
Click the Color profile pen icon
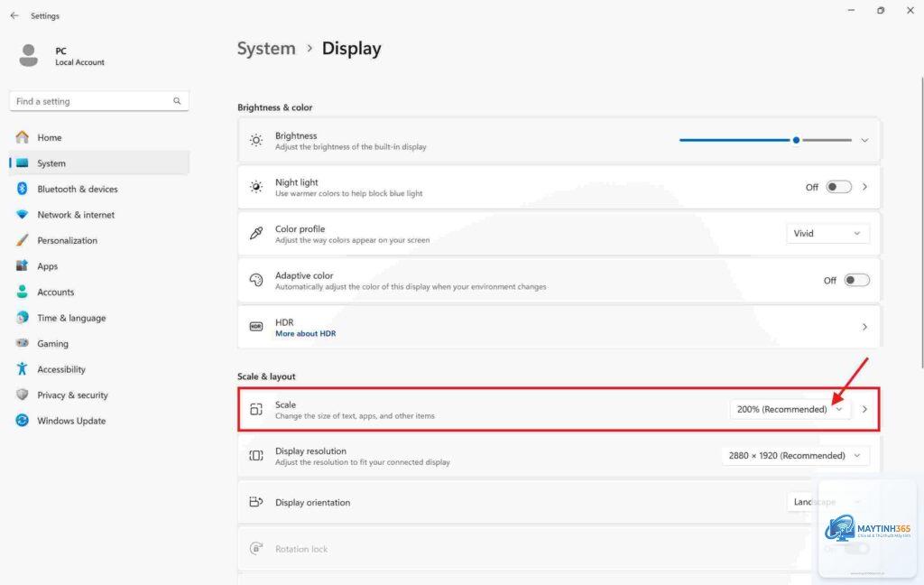click(x=256, y=234)
